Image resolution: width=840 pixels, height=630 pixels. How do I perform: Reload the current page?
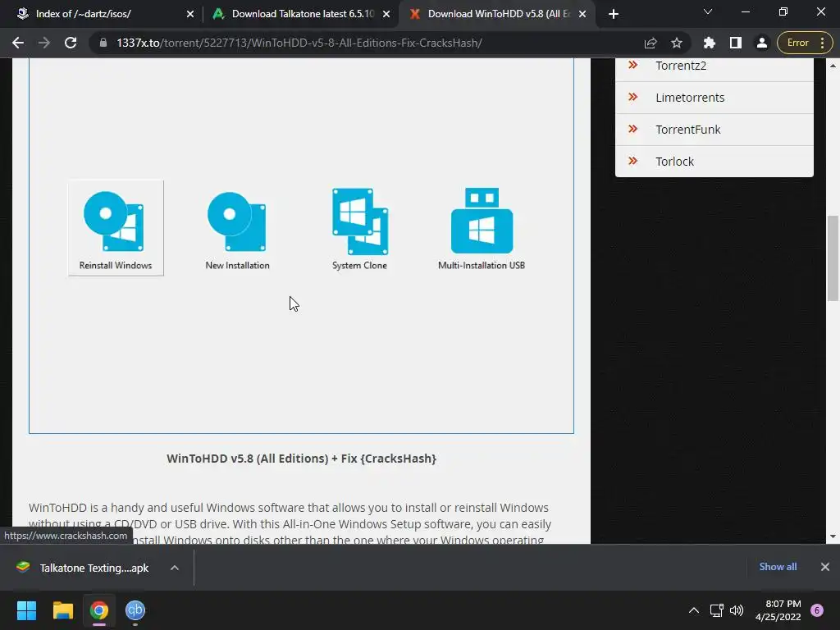pos(71,43)
